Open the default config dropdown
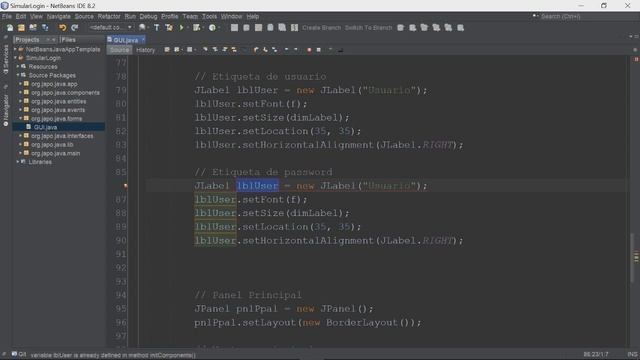 [x=111, y=28]
